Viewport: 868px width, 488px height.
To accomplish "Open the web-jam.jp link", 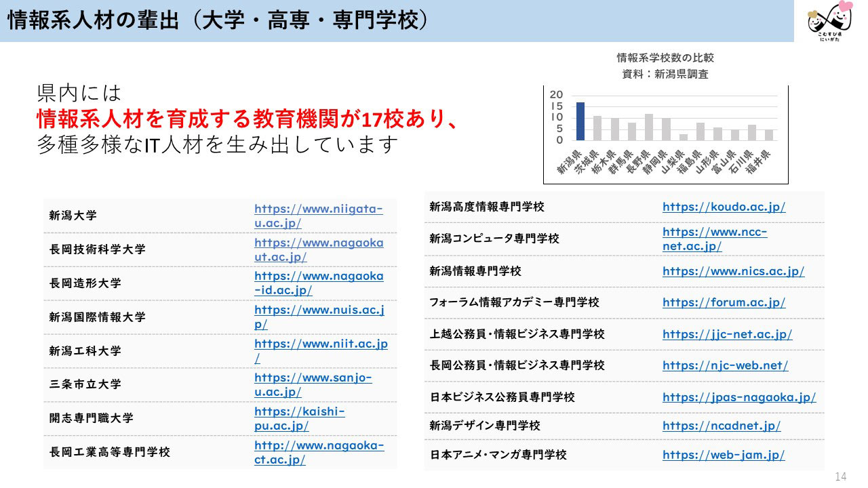I will 724,455.
